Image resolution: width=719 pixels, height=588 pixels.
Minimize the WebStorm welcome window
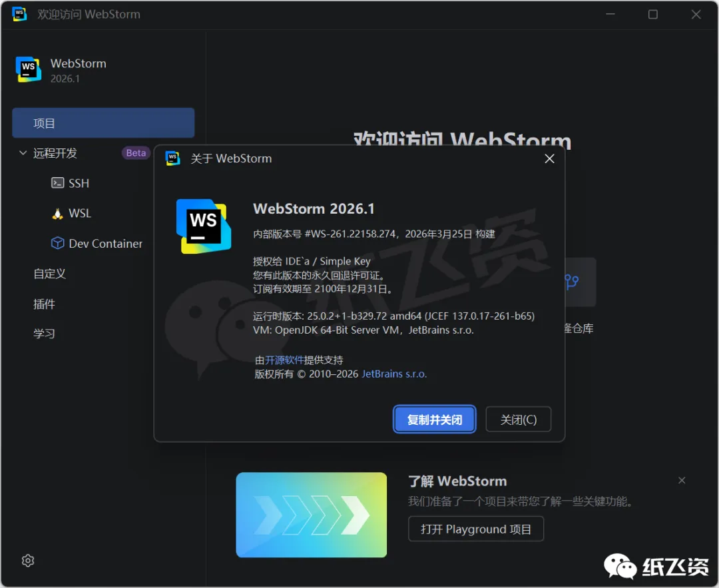pyautogui.click(x=610, y=14)
